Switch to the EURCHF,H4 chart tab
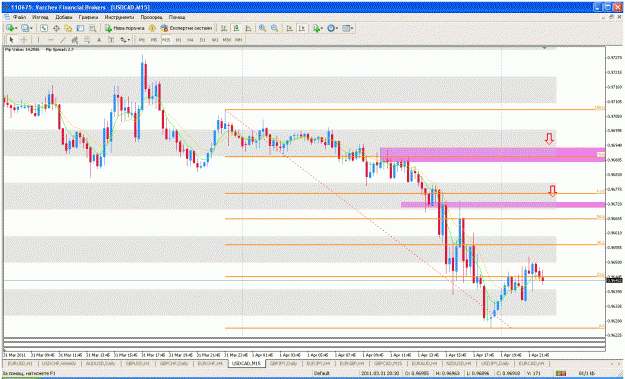The height and width of the screenshot is (379, 625). click(210, 363)
